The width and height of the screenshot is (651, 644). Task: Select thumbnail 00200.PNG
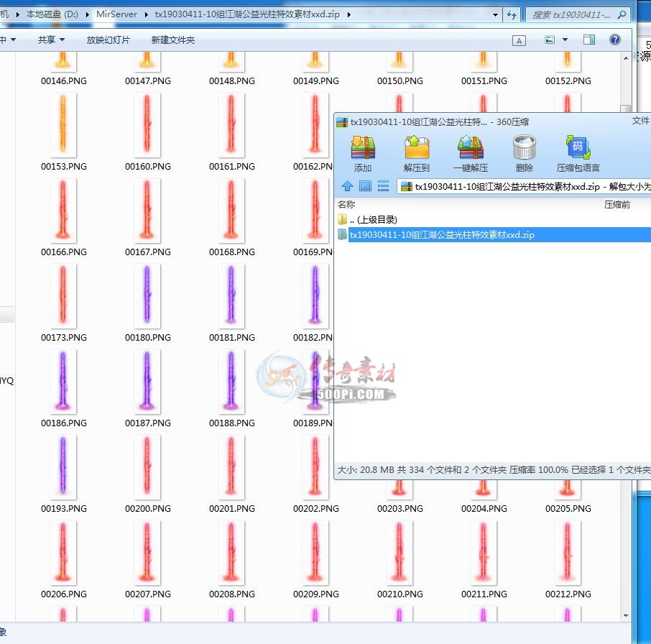[x=147, y=466]
